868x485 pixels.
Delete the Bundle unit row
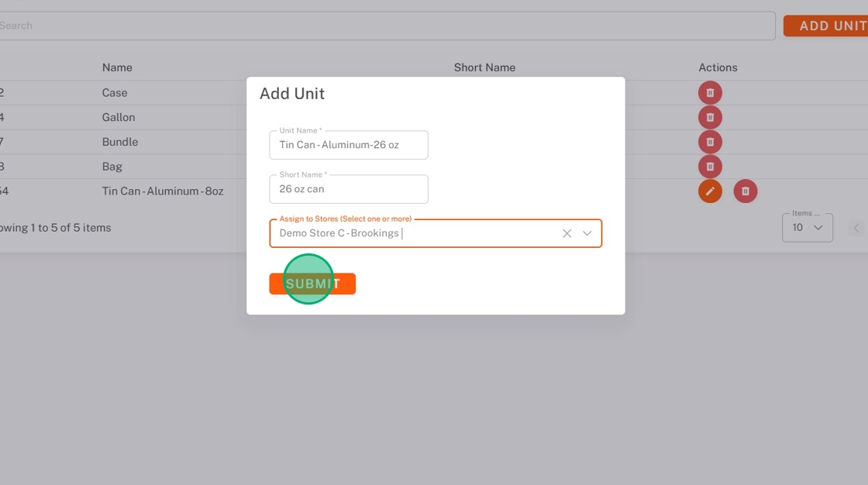[x=710, y=142]
